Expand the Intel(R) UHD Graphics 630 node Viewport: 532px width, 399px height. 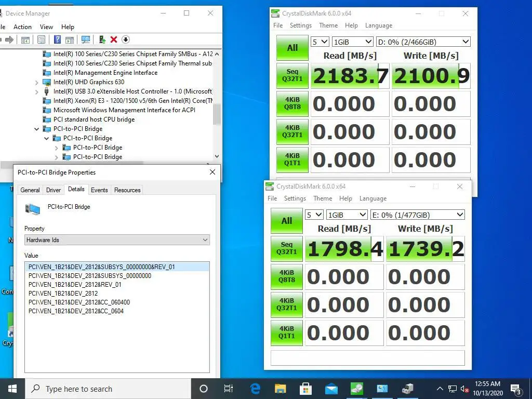[37, 82]
